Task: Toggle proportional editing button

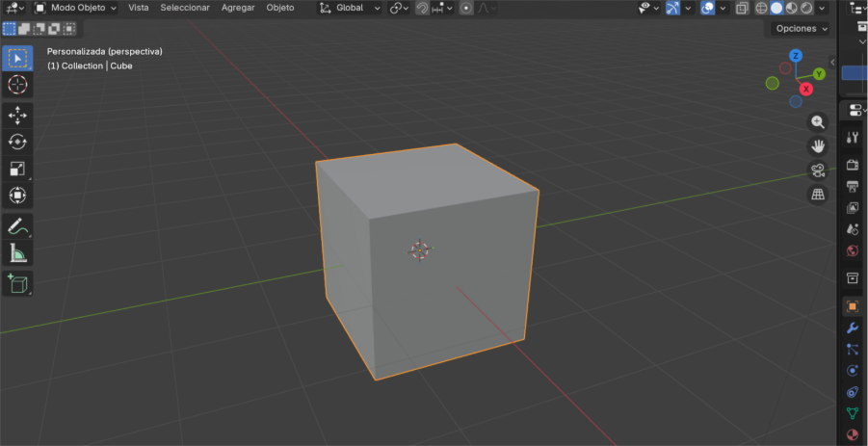Action: coord(466,8)
